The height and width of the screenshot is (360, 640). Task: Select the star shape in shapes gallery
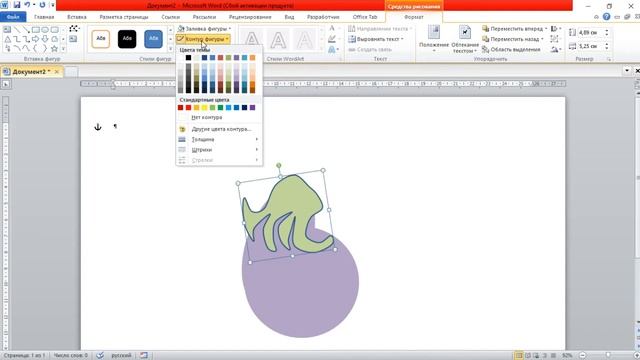pos(54,49)
